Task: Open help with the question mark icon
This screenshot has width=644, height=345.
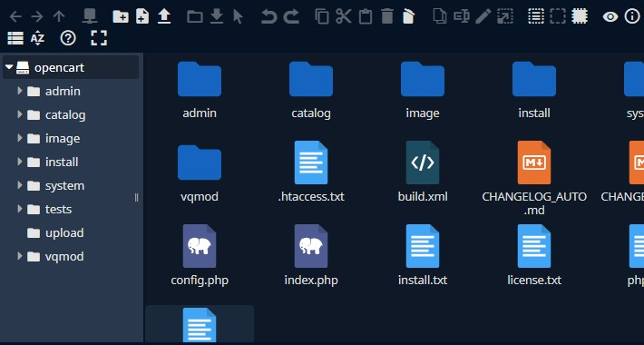Action: point(68,38)
